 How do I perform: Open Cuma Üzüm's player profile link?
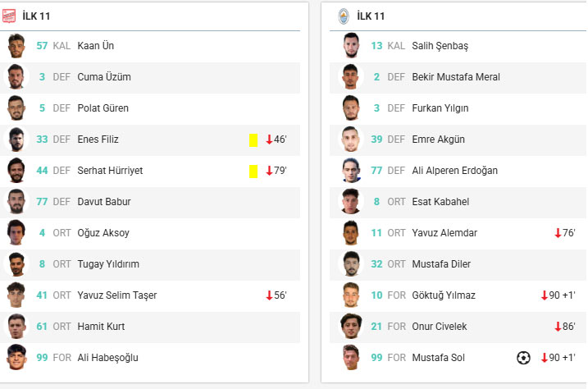[x=104, y=77]
